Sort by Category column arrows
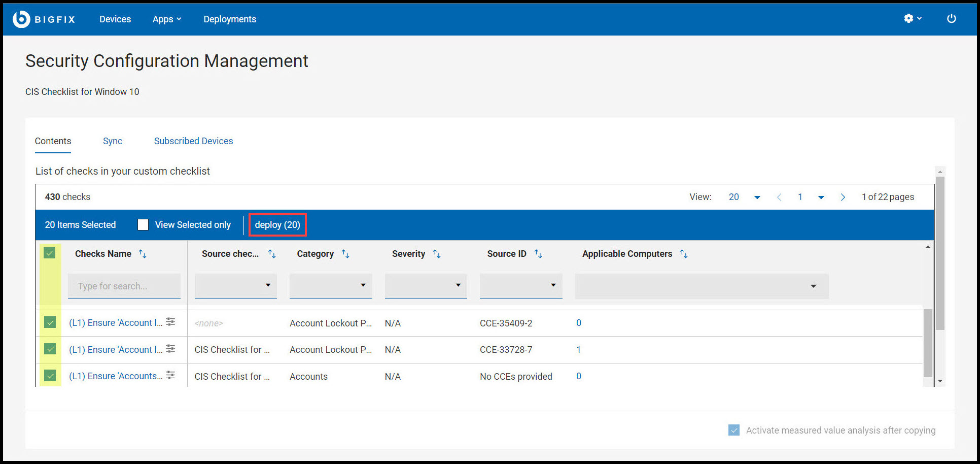 [x=345, y=254]
